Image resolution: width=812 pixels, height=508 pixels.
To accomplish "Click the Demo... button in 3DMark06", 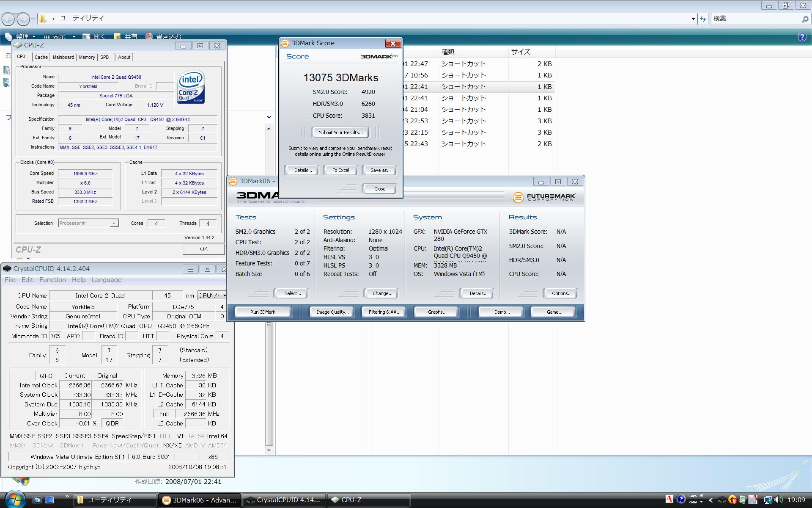I will click(x=502, y=312).
